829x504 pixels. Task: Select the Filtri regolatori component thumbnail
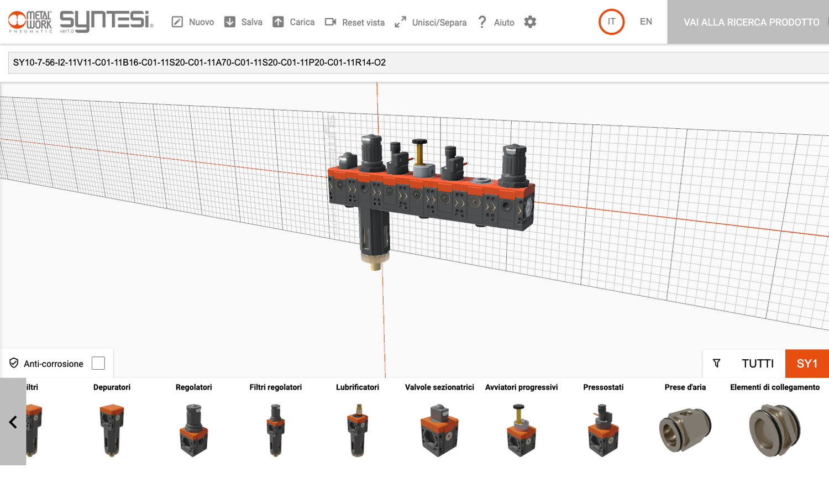point(275,429)
